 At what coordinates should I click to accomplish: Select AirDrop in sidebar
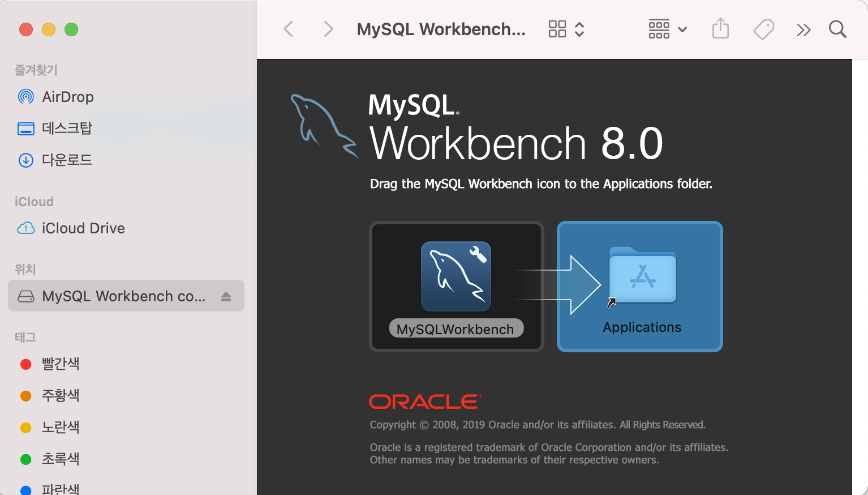[126, 97]
